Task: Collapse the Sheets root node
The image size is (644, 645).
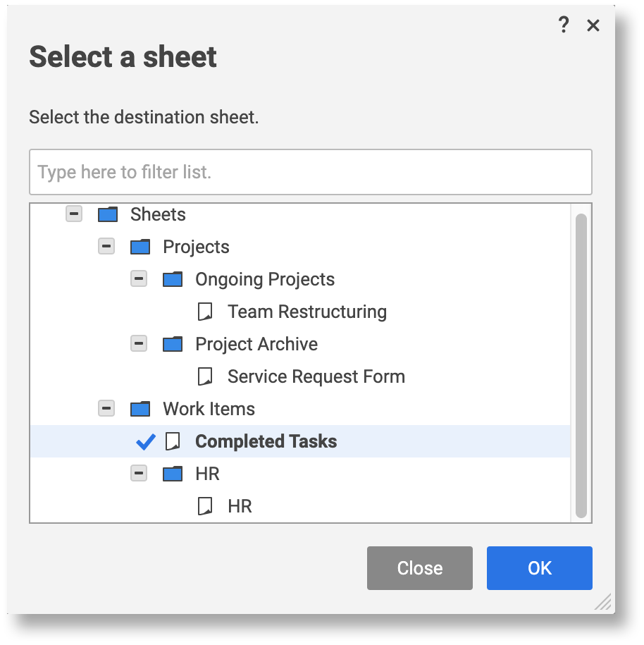Action: 74,214
